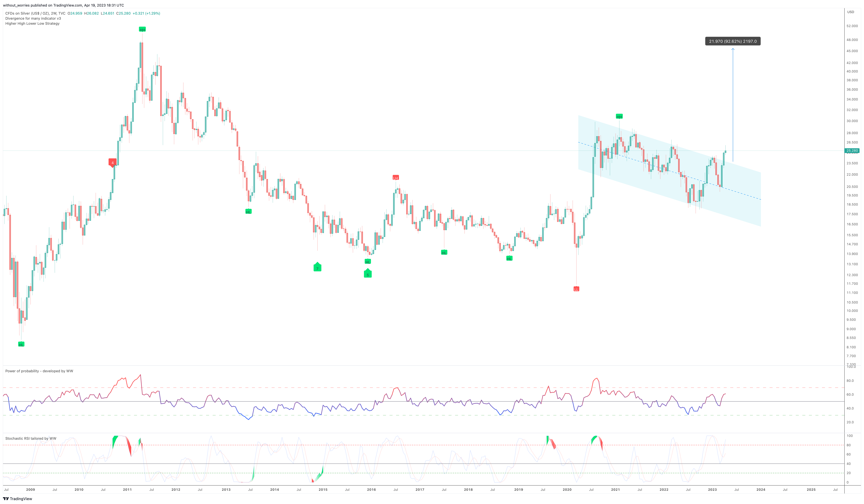Click the 100 level on Stochastic RSI scale
864x504 pixels.
[850, 436]
